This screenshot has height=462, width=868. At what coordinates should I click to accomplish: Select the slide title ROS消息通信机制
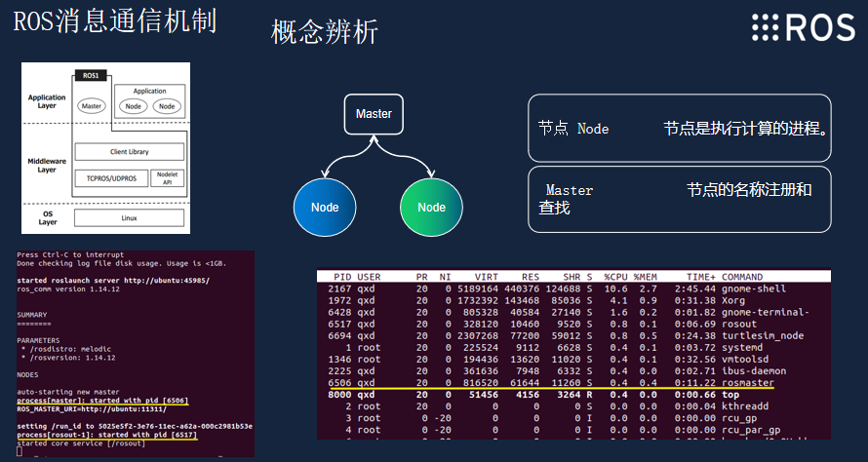(115, 20)
